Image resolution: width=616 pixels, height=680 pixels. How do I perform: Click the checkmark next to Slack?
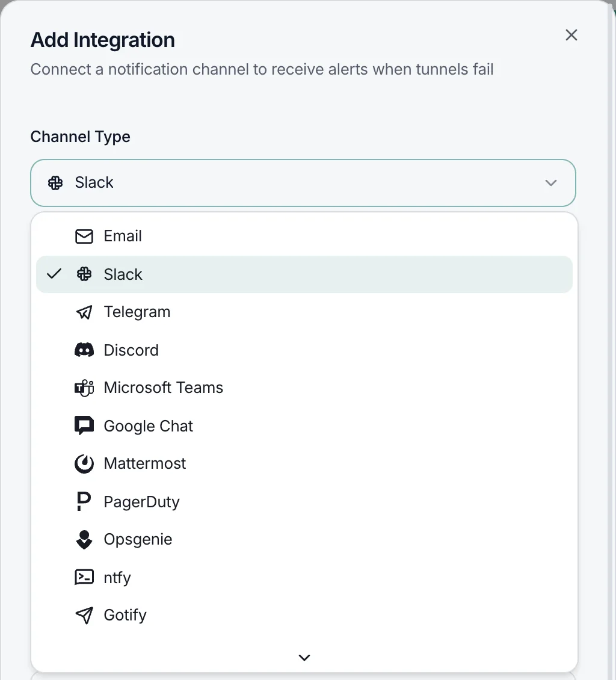tap(54, 274)
